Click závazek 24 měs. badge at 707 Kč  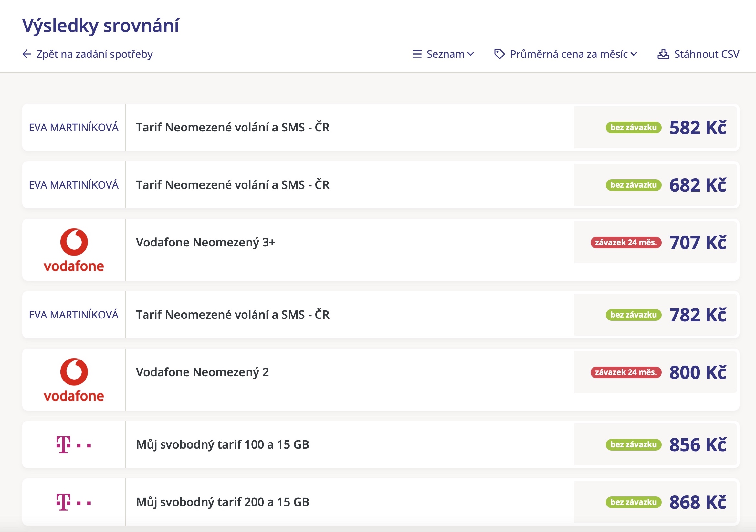625,242
